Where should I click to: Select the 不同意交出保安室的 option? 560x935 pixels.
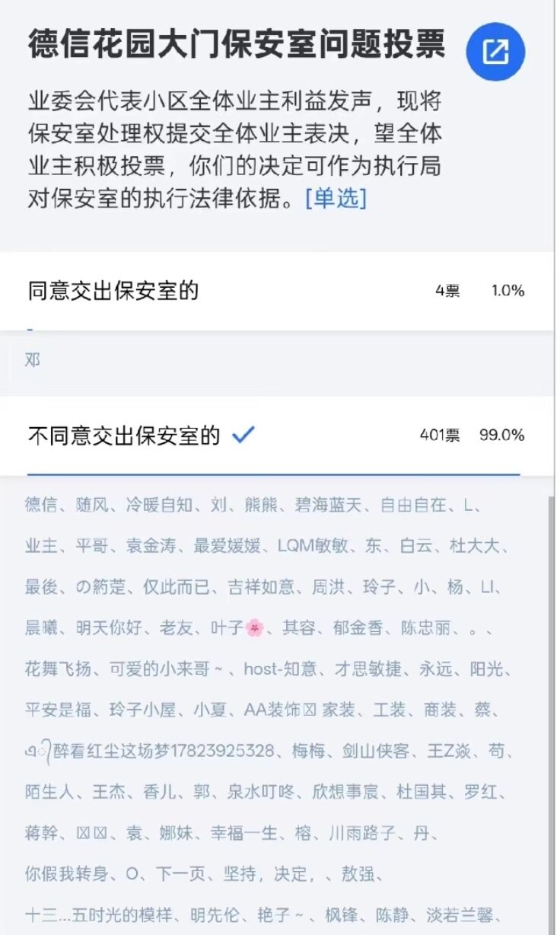coord(124,436)
